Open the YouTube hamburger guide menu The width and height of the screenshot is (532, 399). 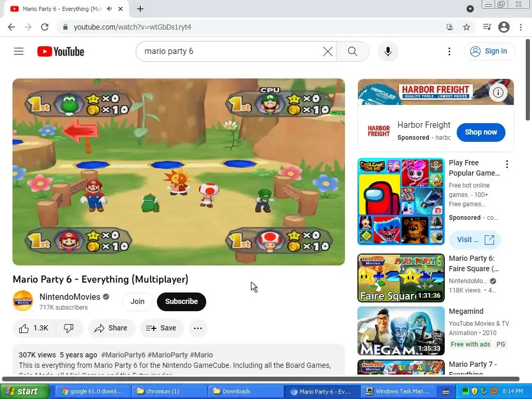point(19,51)
